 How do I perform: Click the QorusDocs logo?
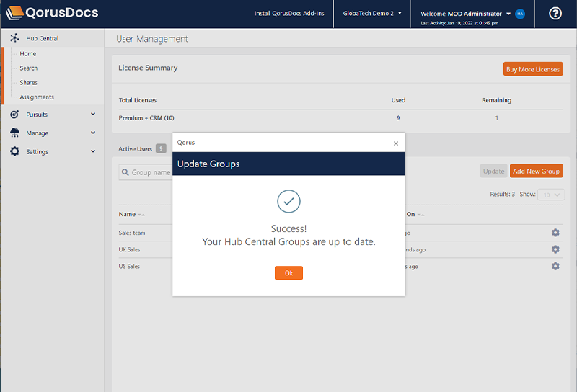pos(52,13)
